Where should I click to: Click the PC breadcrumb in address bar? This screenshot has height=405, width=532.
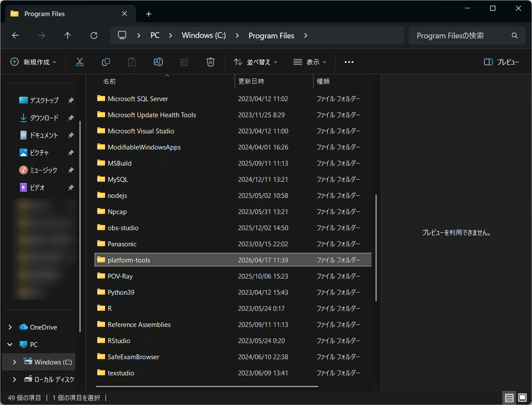click(155, 36)
